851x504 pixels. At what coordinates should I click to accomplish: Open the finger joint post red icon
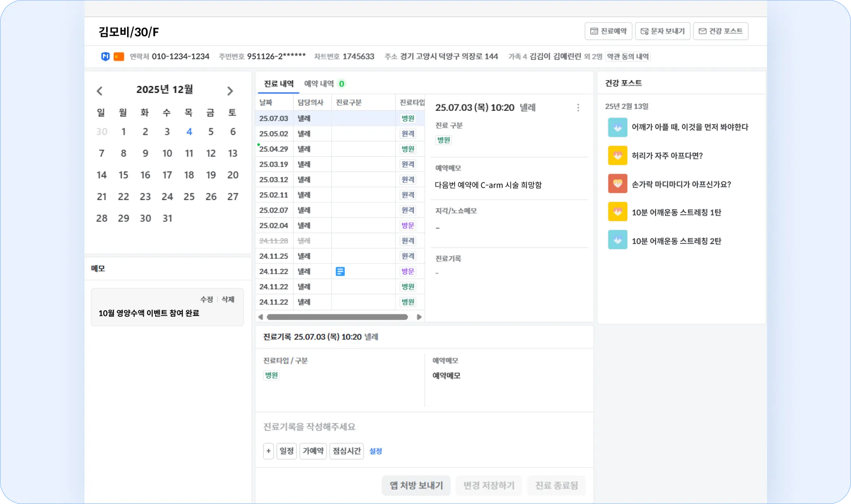tap(617, 184)
